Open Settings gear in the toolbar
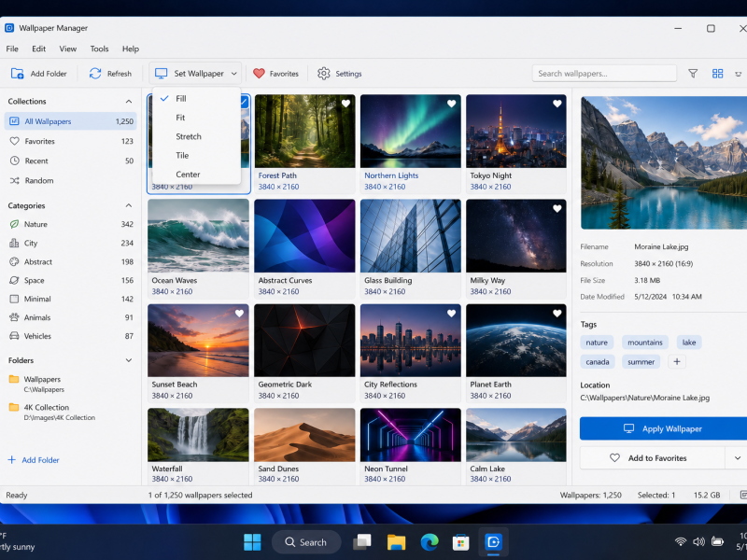This screenshot has width=747, height=560. point(323,74)
